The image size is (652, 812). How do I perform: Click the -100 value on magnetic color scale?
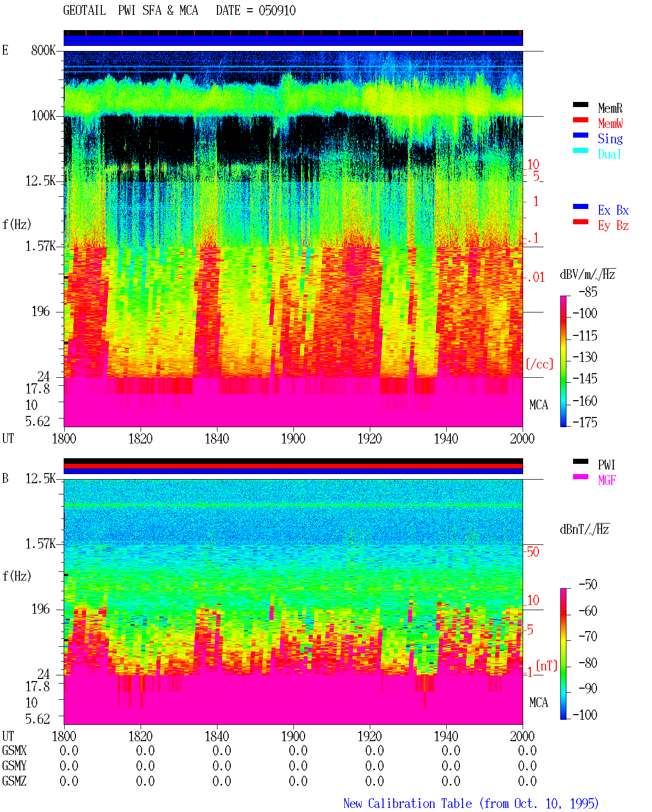585,715
